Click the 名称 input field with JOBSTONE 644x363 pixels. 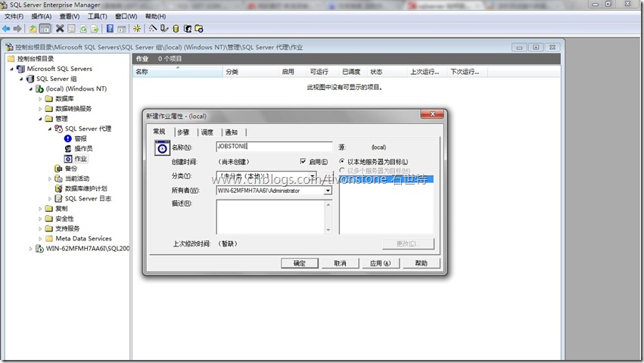coord(273,147)
